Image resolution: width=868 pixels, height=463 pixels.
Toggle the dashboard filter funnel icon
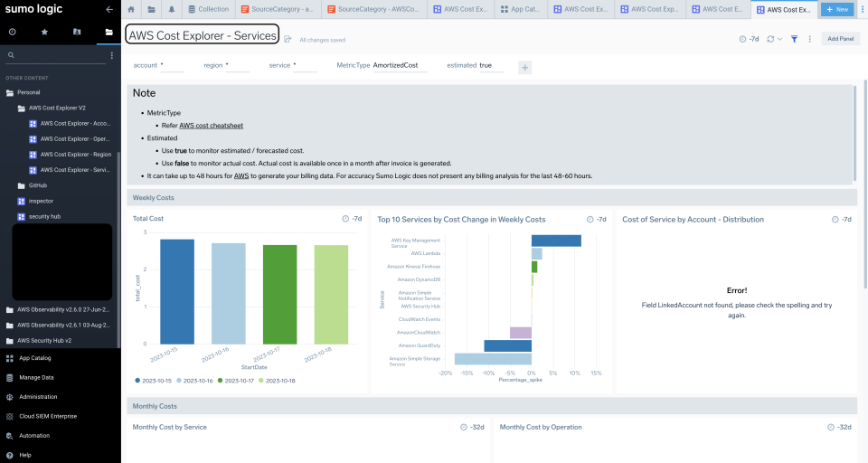coord(795,39)
